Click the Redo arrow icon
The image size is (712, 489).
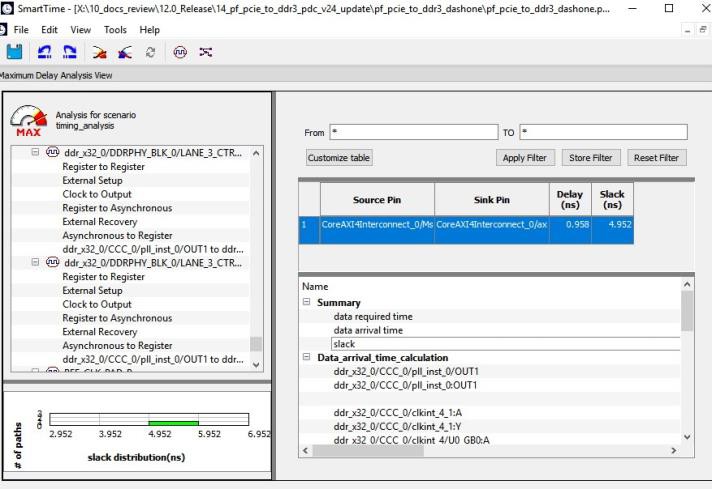[72, 50]
